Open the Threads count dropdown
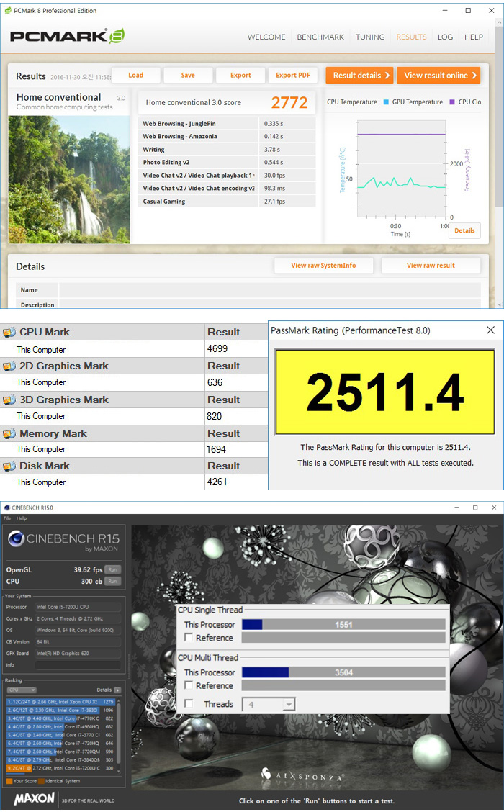This screenshot has width=504, height=812. [269, 705]
